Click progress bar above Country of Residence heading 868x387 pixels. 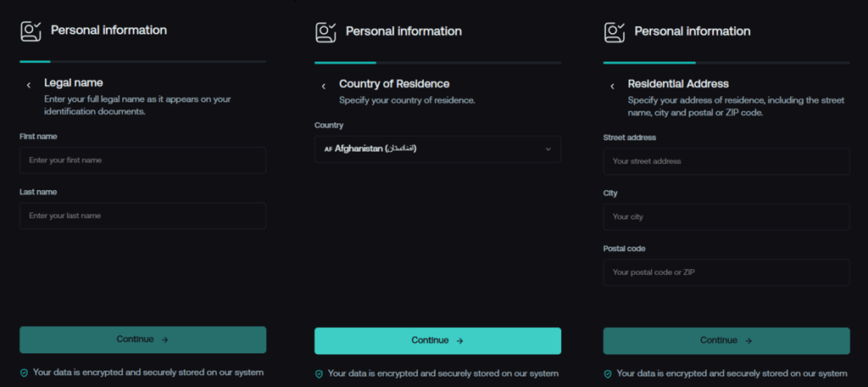pos(438,63)
